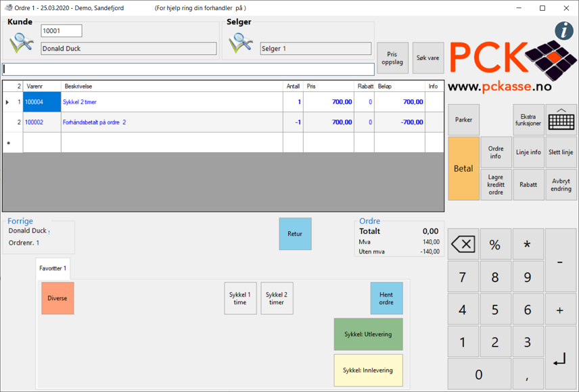Click the minus key
579x392 pixels.
pyautogui.click(x=561, y=261)
